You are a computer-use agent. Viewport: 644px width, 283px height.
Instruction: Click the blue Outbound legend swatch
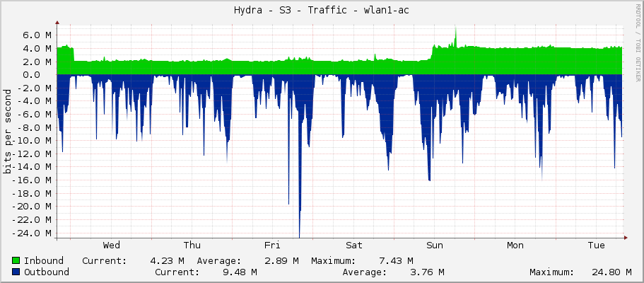16,272
